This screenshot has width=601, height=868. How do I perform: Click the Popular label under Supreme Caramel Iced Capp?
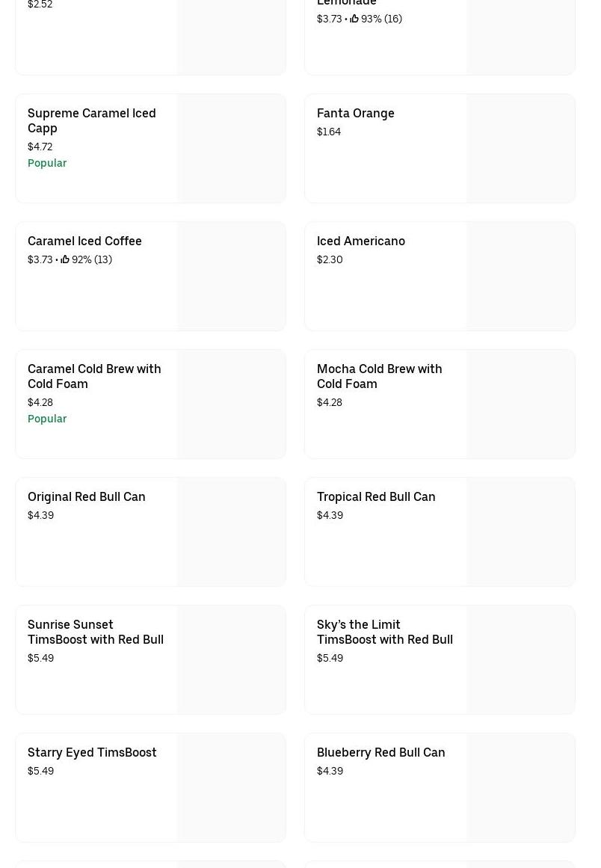[47, 163]
